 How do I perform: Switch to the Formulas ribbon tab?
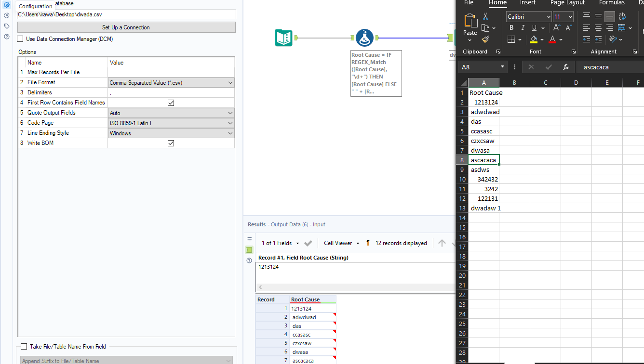tap(612, 3)
